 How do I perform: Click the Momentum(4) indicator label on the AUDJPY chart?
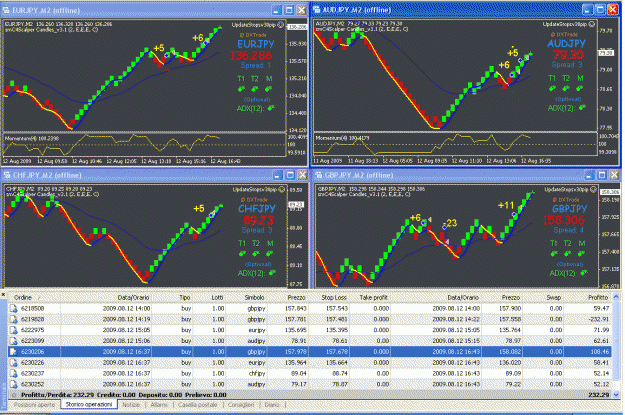[342, 138]
